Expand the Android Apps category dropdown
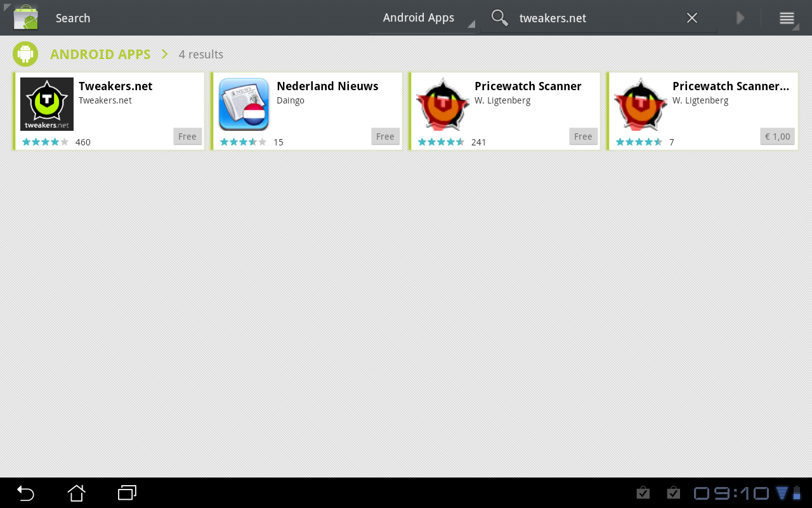This screenshot has width=812, height=508. pos(422,18)
